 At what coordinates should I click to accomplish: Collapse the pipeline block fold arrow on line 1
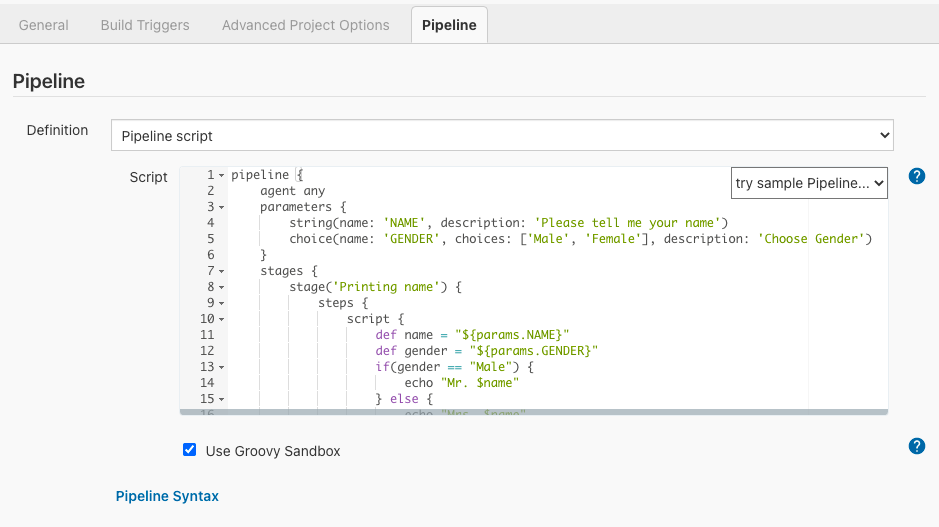[x=221, y=175]
